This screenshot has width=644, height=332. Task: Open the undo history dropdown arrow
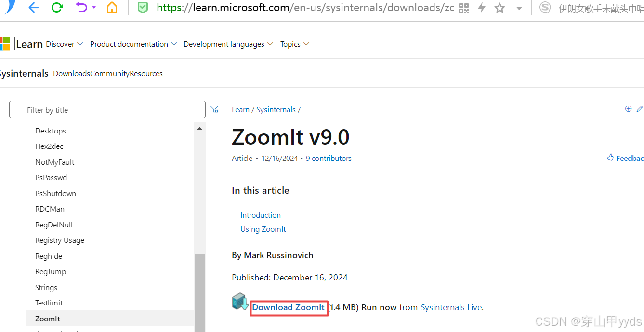[94, 8]
